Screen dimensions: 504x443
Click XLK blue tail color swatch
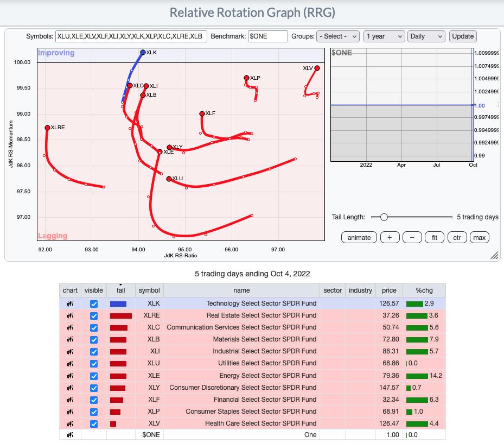pos(118,303)
